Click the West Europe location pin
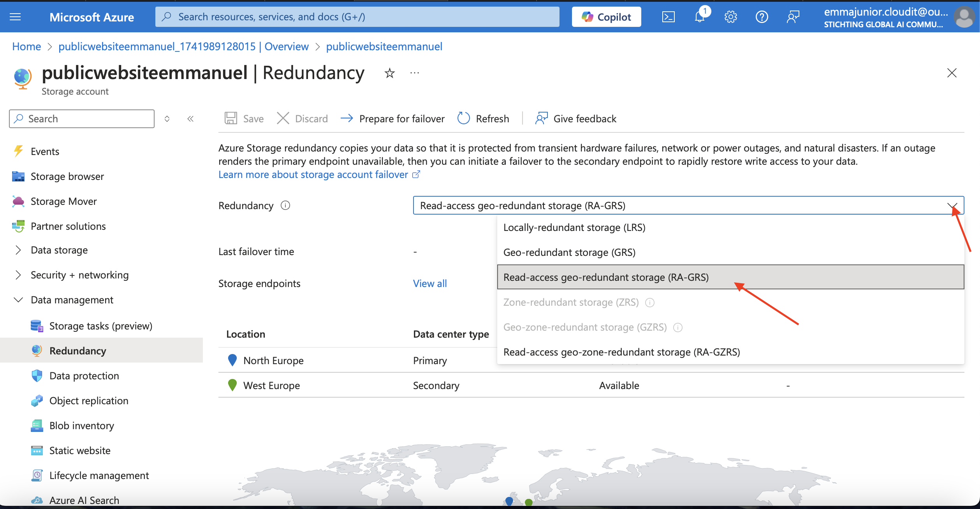This screenshot has height=509, width=980. coord(232,385)
